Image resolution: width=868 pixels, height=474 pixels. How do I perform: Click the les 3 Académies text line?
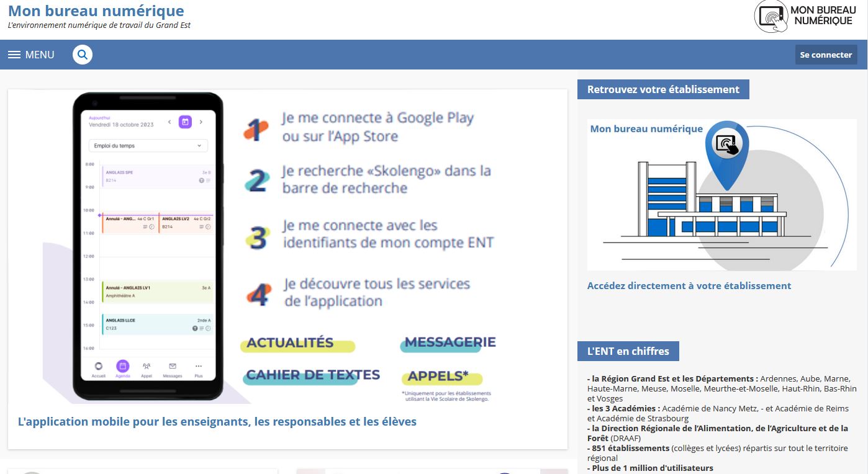[x=718, y=413]
